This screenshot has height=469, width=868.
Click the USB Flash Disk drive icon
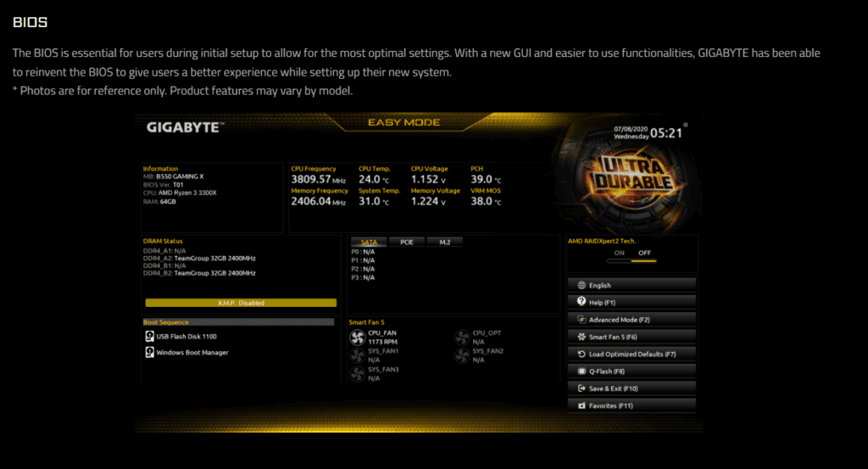point(149,337)
